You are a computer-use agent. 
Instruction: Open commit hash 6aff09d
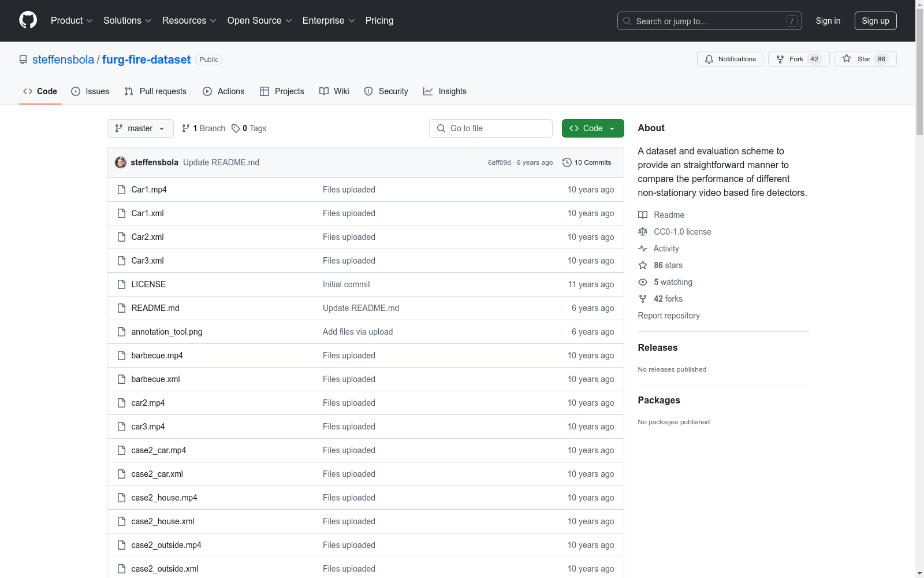pos(499,162)
